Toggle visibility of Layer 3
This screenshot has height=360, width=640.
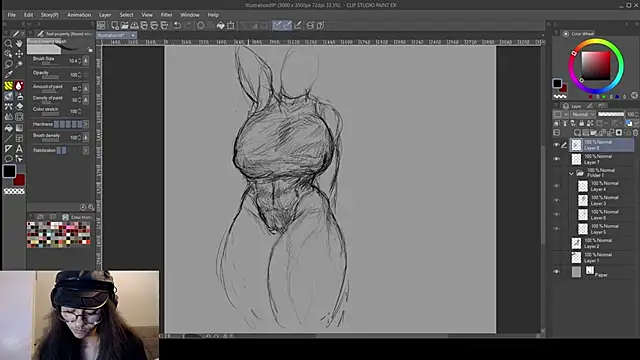point(556,200)
